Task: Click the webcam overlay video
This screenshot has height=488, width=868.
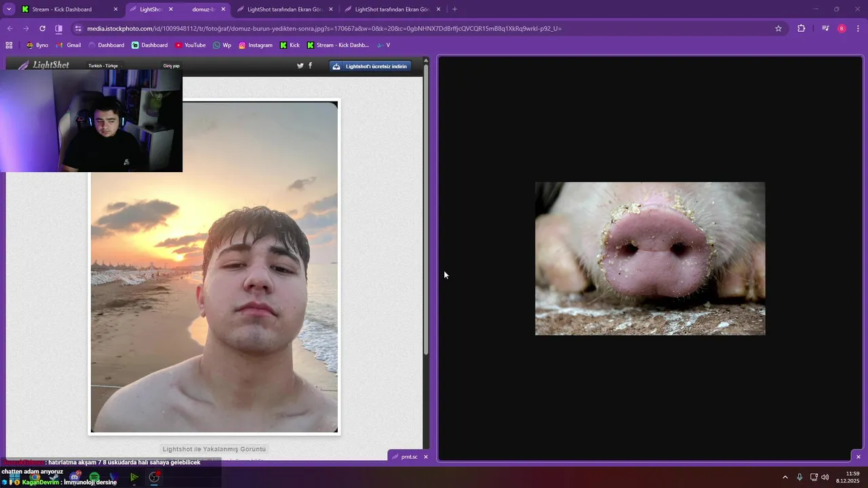Action: [91, 121]
